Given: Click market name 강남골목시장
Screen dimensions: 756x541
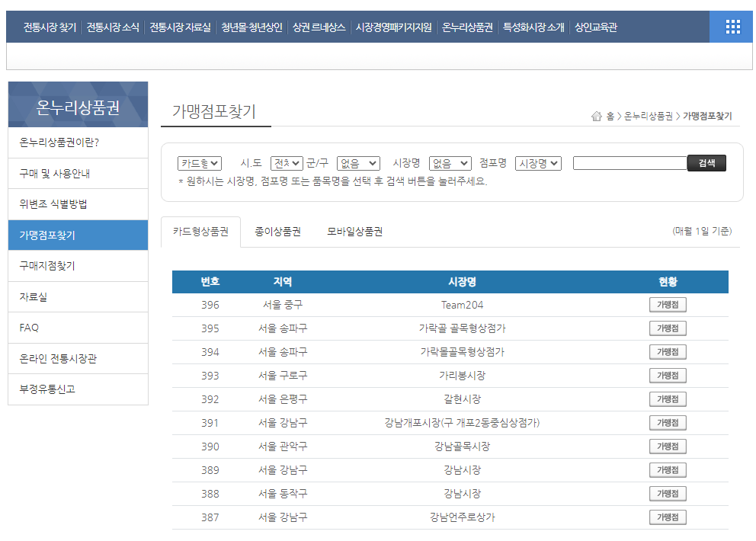Looking at the screenshot, I should click(462, 447).
